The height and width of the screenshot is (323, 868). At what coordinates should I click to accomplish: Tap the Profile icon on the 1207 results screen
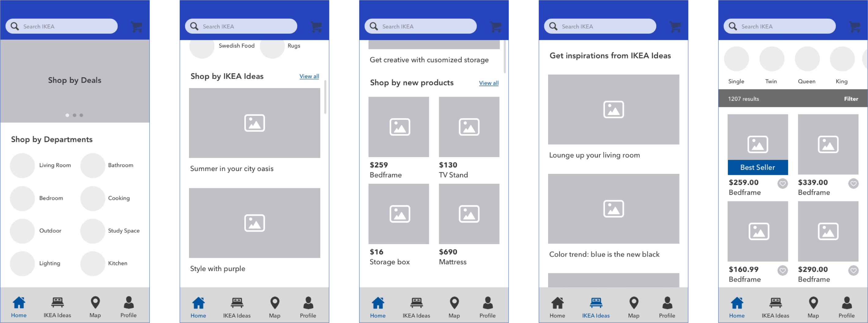pos(846,303)
